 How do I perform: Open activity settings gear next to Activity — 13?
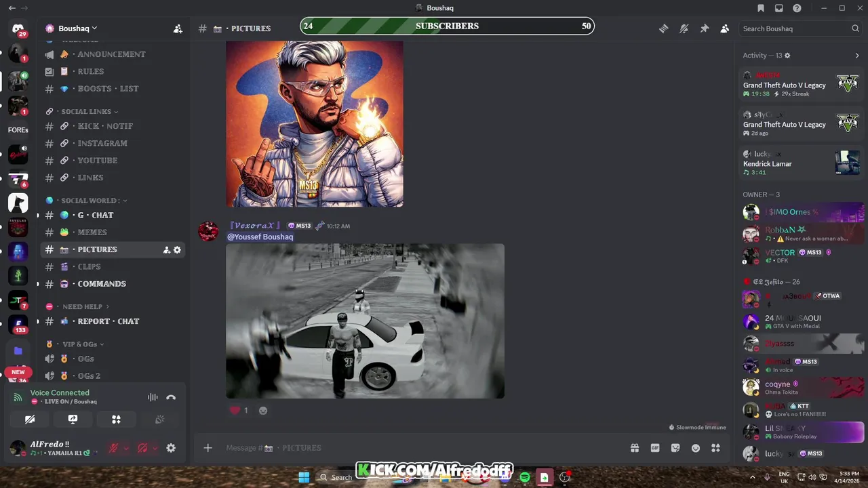[787, 56]
